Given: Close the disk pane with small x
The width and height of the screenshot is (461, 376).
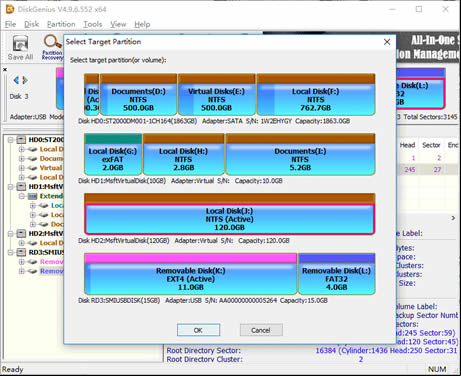Looking at the screenshot, I should coord(5,69).
